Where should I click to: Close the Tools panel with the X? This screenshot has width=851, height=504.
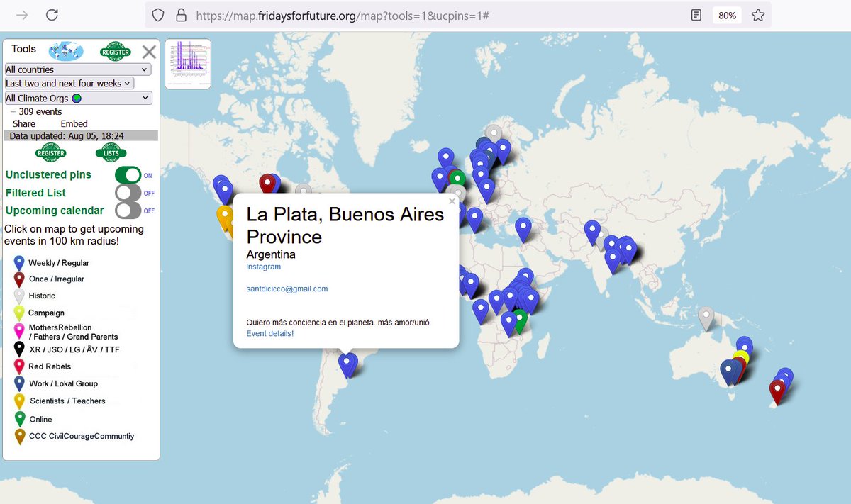pos(149,51)
